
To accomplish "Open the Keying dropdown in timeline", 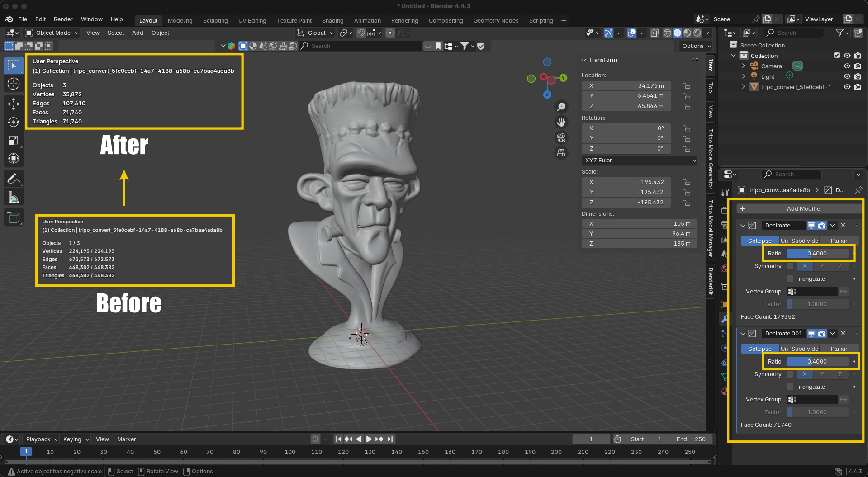I will (x=76, y=439).
